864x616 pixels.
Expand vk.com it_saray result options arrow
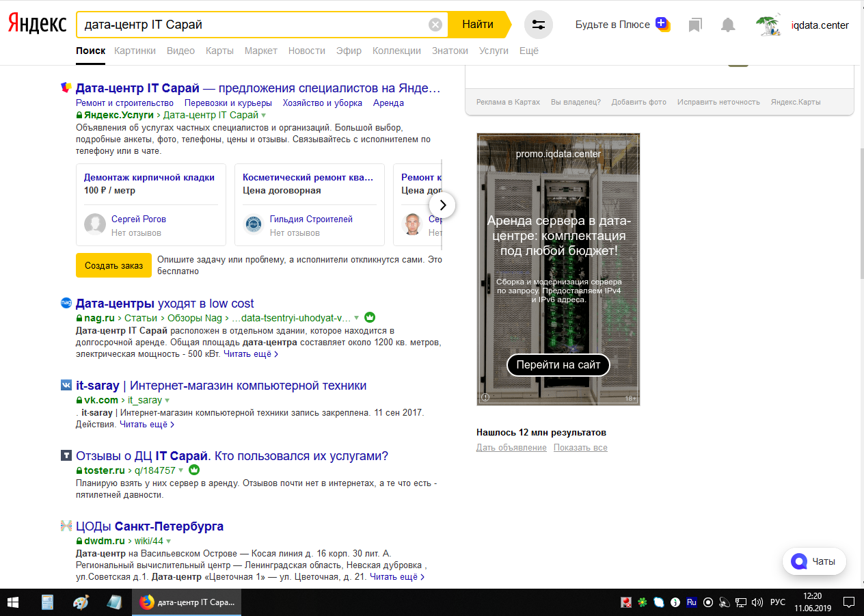167,401
